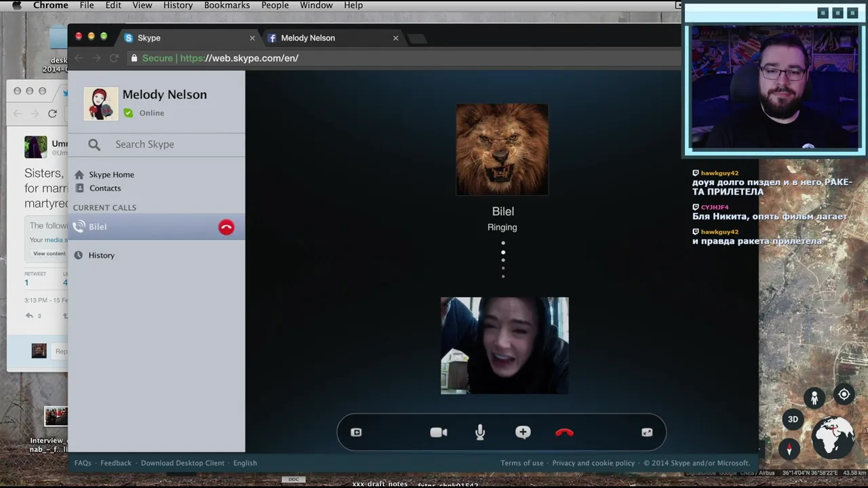Image resolution: width=868 pixels, height=488 pixels.
Task: Click the Melody Nelson profile name
Action: (165, 94)
